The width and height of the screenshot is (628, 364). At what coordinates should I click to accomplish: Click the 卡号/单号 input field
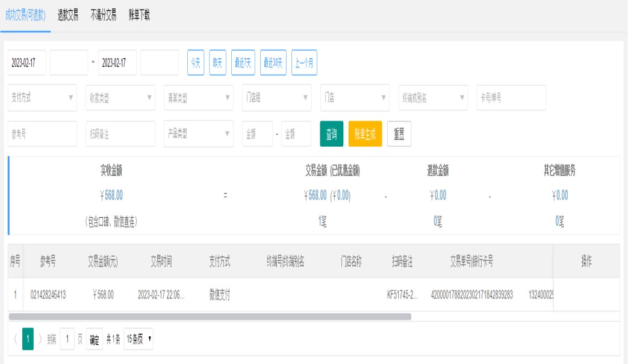coord(511,98)
